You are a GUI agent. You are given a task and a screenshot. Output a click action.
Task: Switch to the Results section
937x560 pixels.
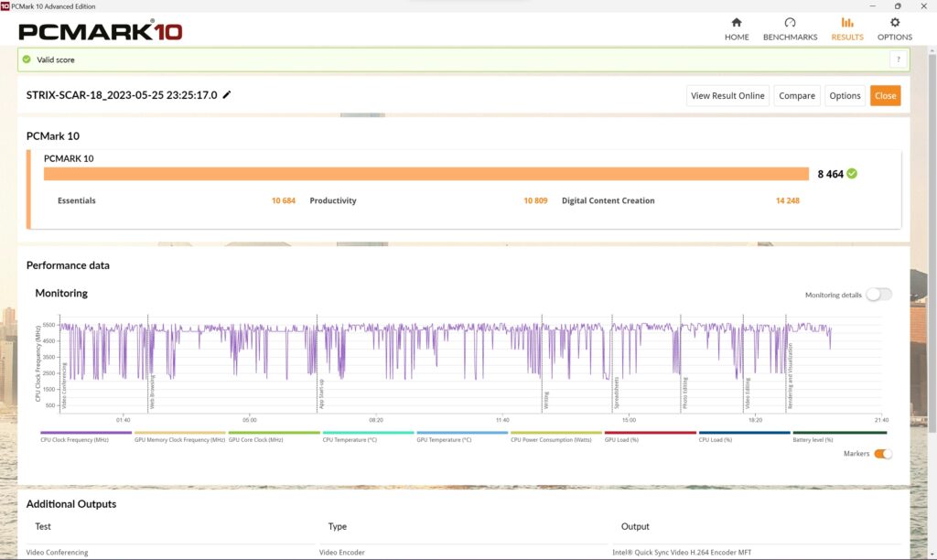pyautogui.click(x=846, y=29)
